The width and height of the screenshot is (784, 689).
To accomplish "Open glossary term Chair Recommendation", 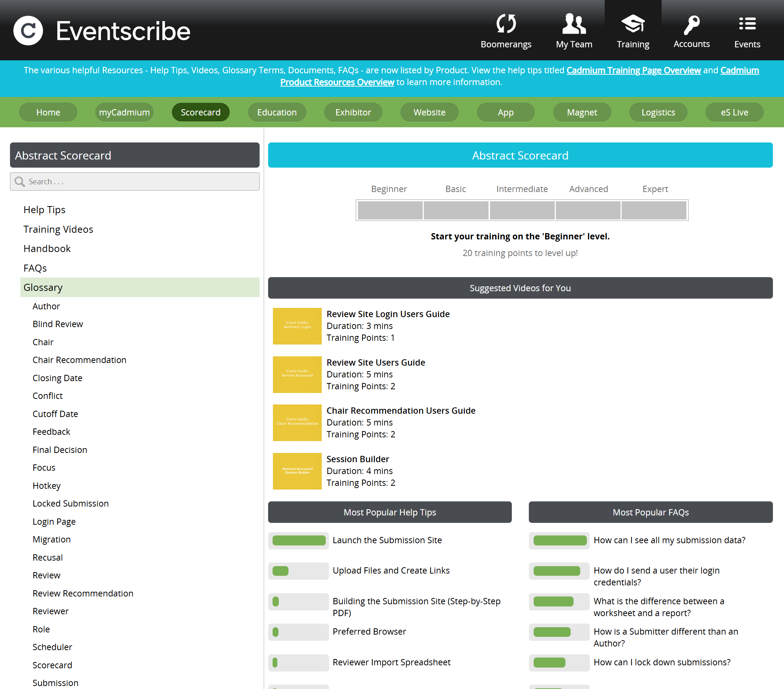I will point(80,360).
